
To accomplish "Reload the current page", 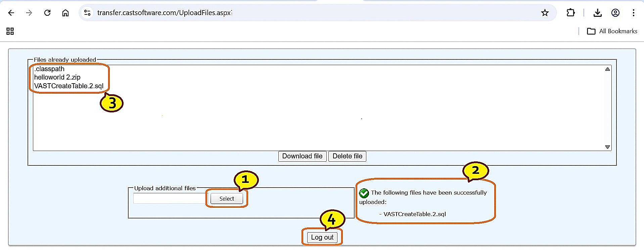I will [x=47, y=13].
